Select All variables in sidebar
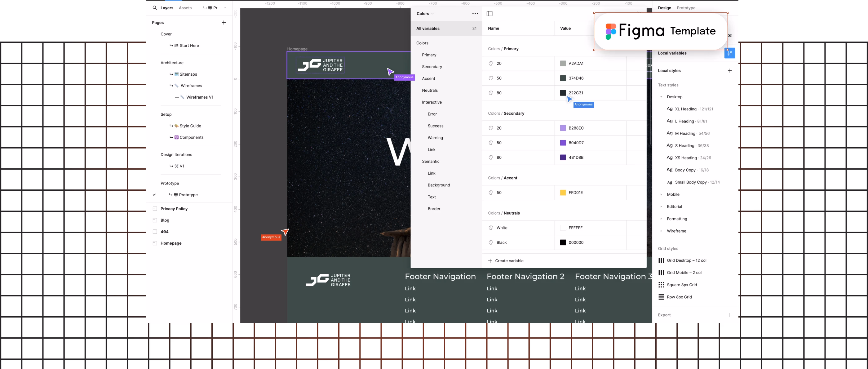Viewport: 868px width, 369px height. [446, 28]
